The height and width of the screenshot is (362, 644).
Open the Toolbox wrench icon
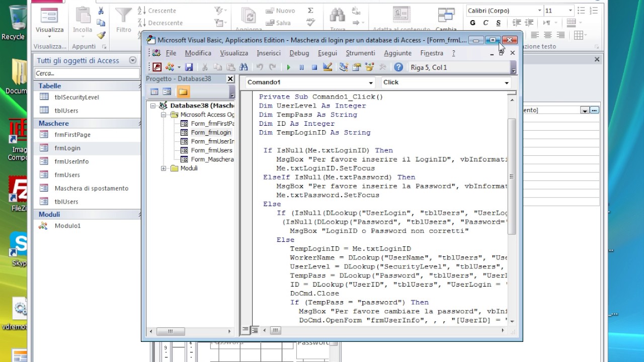point(382,67)
